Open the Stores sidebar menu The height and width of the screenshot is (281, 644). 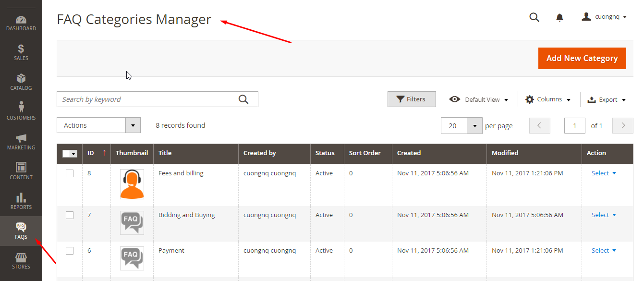coord(21,261)
